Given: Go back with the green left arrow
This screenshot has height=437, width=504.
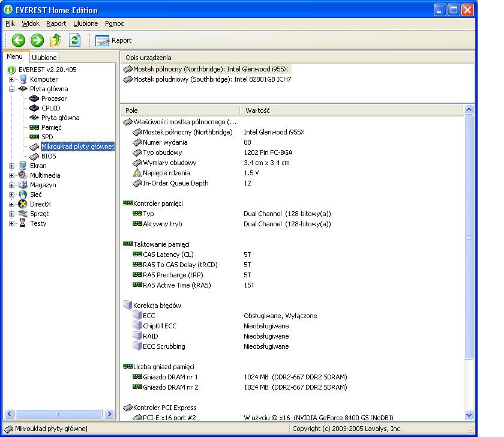Looking at the screenshot, I should coord(19,40).
